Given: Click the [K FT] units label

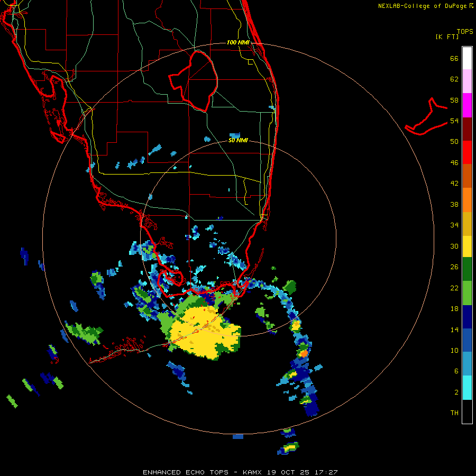Looking at the screenshot, I should [447, 37].
